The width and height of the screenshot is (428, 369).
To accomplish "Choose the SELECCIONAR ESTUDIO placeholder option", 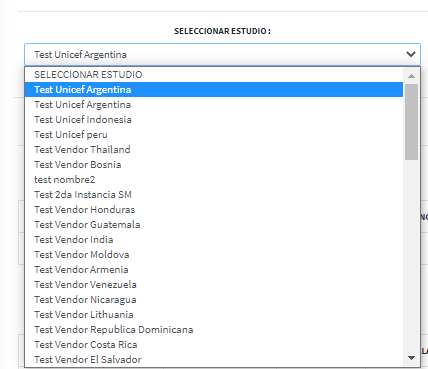I will click(x=214, y=74).
